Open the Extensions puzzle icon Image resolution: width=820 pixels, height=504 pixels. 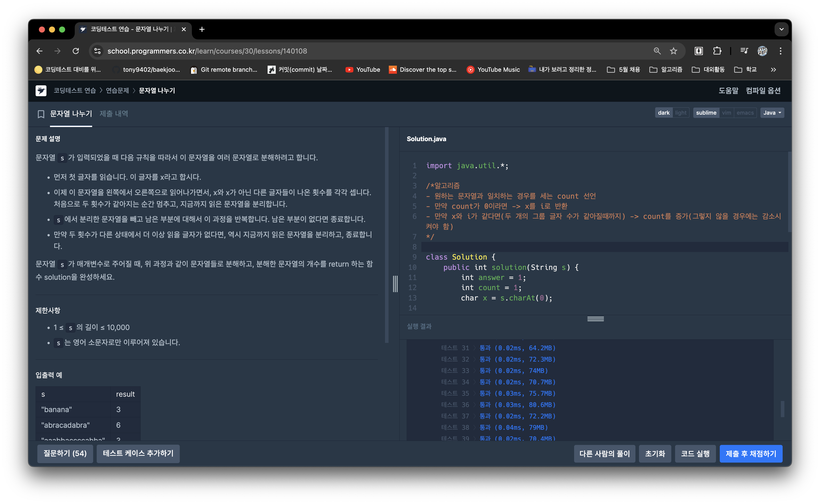point(717,51)
